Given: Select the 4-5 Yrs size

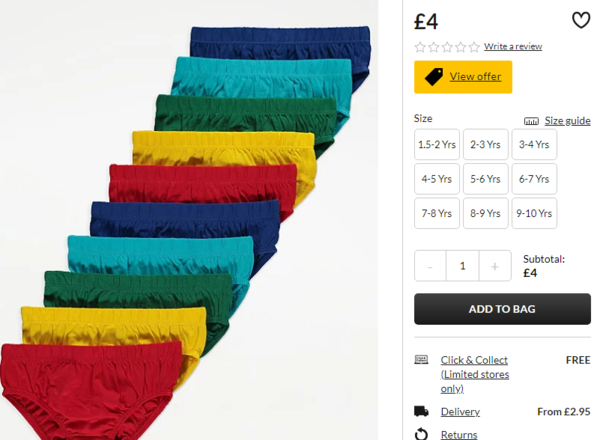Looking at the screenshot, I should click(x=436, y=179).
